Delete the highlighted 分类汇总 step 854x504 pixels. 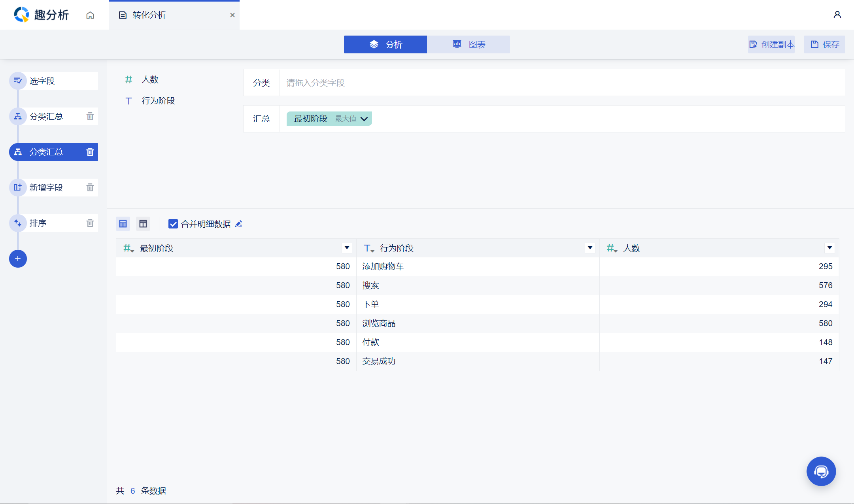tap(90, 152)
